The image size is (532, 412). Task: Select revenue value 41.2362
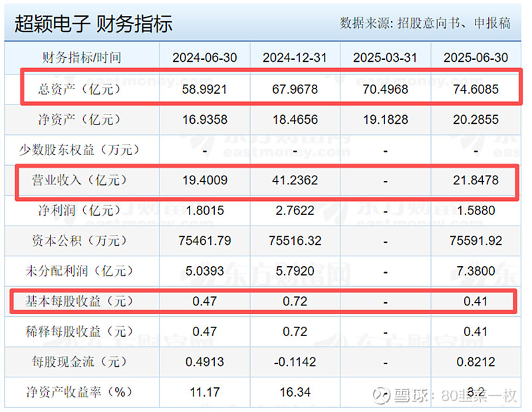point(295,180)
